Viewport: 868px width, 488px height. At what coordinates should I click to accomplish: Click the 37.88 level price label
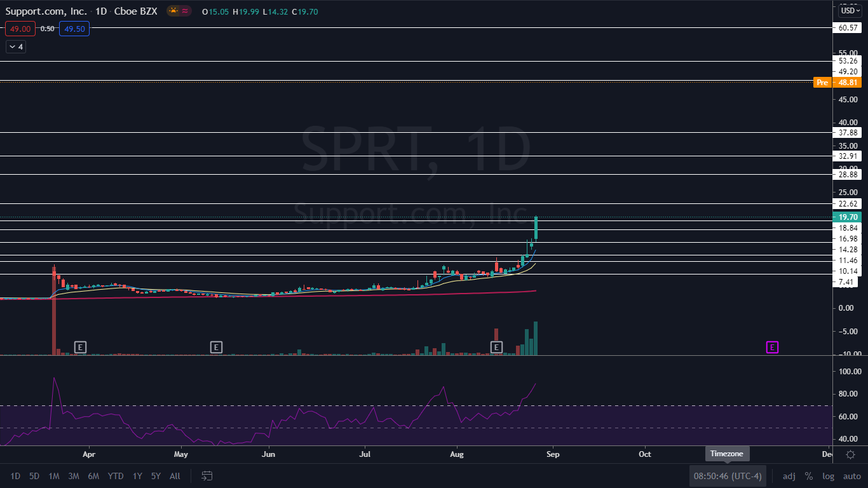point(849,133)
